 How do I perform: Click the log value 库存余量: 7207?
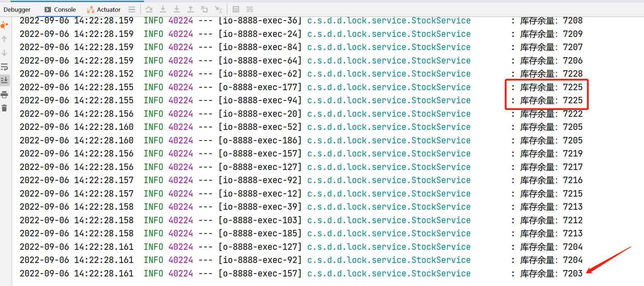551,47
